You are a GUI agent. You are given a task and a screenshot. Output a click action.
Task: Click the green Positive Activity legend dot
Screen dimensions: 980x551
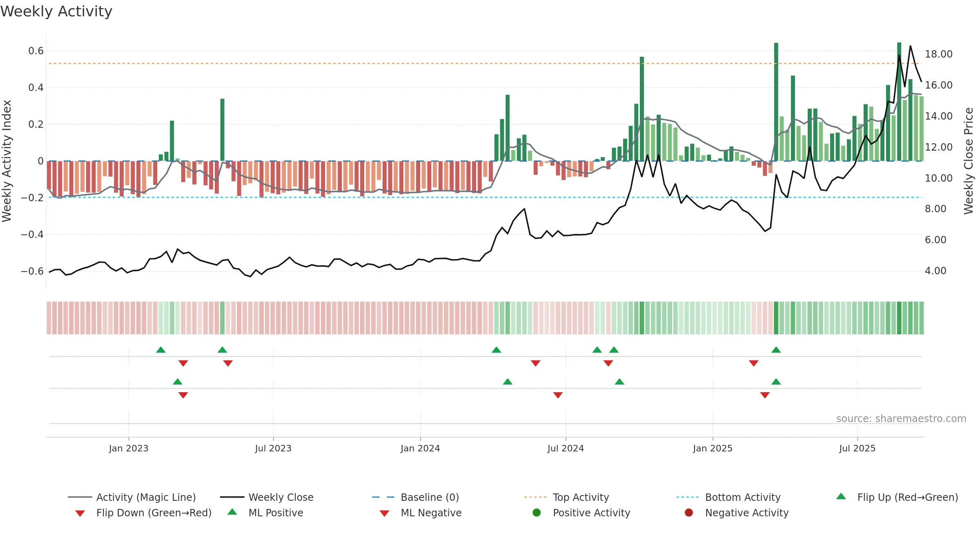537,513
